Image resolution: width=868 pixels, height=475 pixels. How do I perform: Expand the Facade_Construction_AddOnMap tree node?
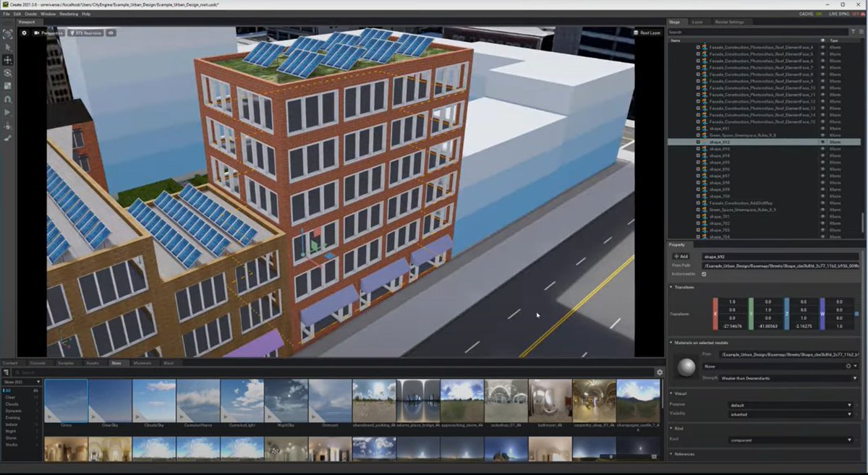pos(698,203)
